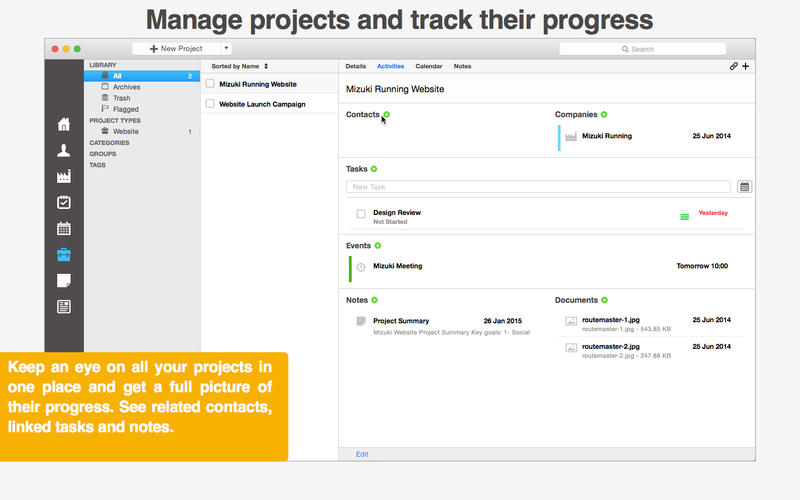Image resolution: width=800 pixels, height=500 pixels.
Task: Tick the Mizuki Running Website project checkbox
Action: pyautogui.click(x=210, y=84)
